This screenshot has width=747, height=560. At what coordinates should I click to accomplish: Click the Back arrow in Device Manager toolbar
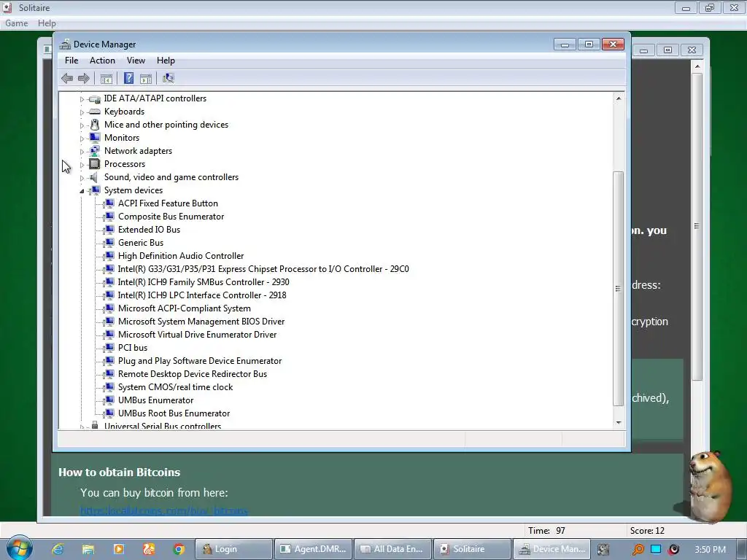click(x=67, y=78)
